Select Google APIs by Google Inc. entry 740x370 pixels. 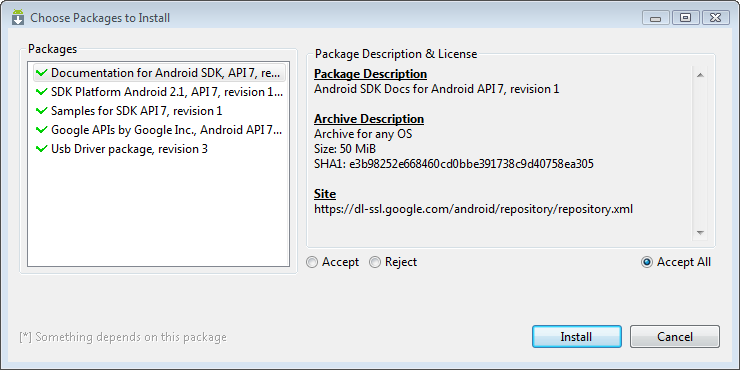(x=160, y=130)
